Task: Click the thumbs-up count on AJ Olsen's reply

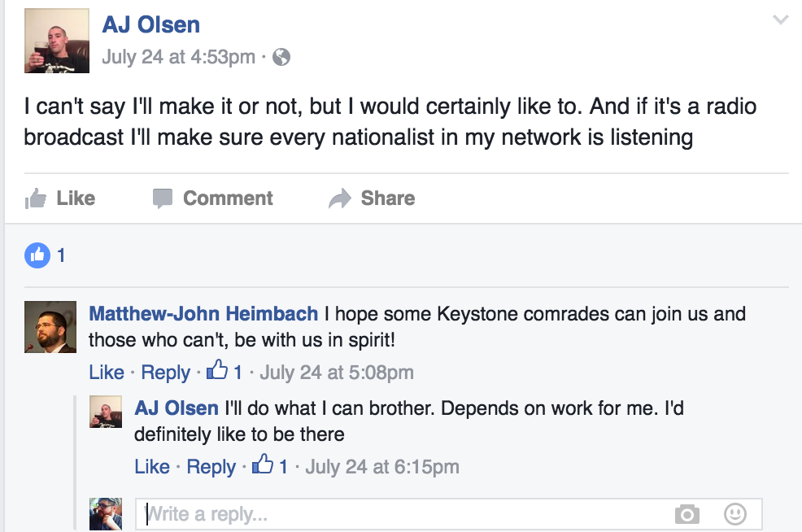Action: click(x=270, y=466)
